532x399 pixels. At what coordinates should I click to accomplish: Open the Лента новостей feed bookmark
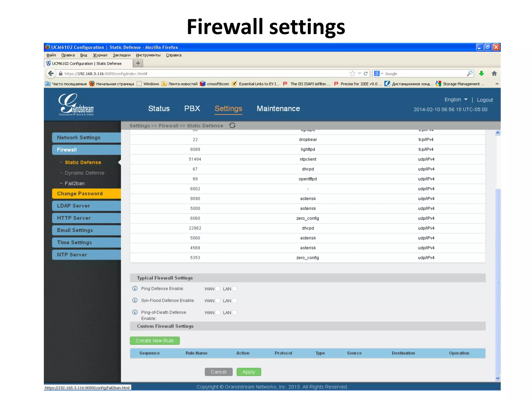click(179, 84)
